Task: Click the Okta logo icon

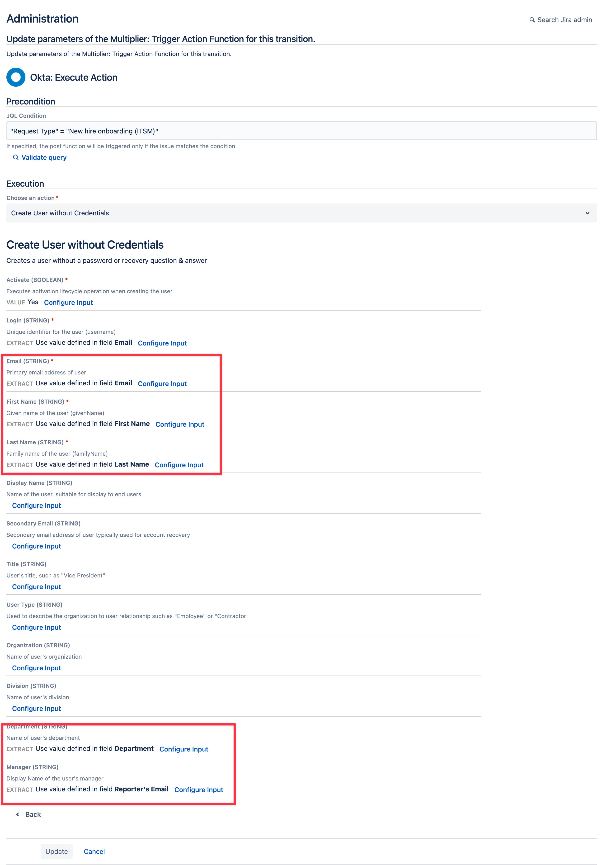Action: click(x=16, y=77)
